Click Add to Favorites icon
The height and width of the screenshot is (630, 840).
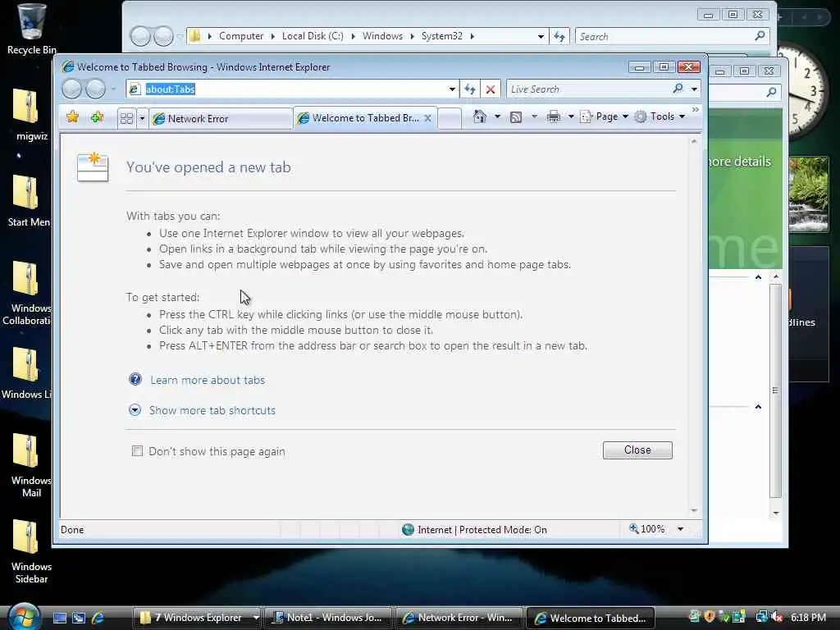tap(97, 116)
